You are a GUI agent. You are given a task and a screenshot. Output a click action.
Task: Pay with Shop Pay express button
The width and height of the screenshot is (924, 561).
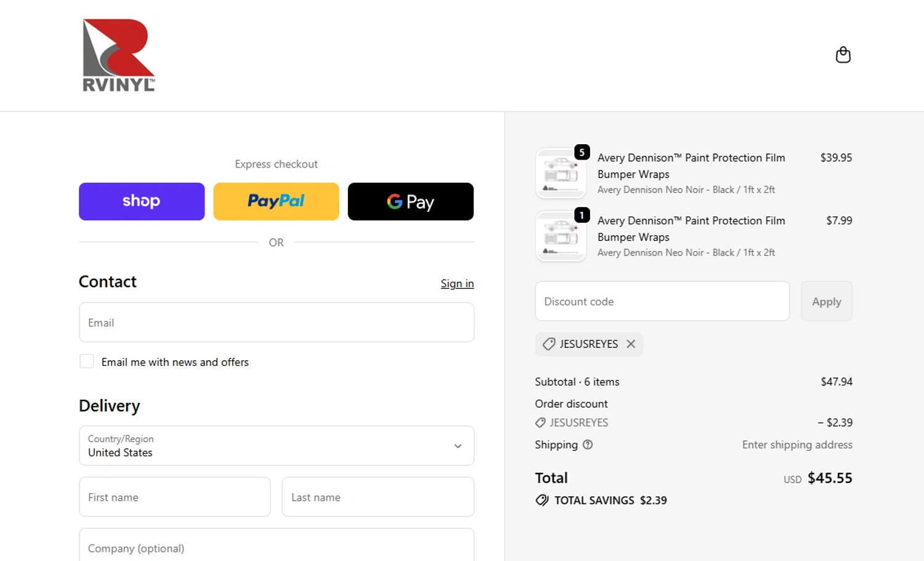[142, 201]
